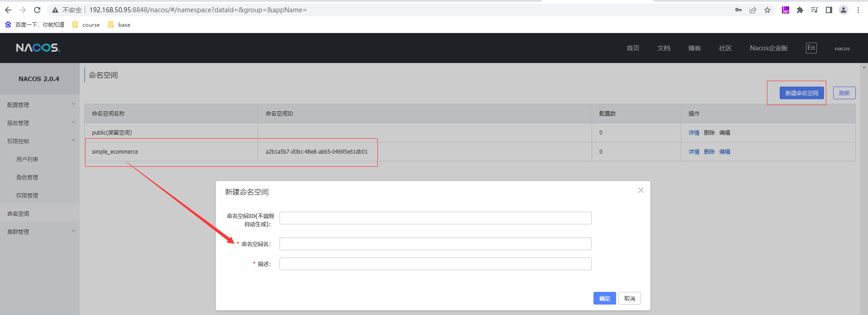Image resolution: width=868 pixels, height=315 pixels.
Task: Close the new namespace dialog
Action: [641, 190]
